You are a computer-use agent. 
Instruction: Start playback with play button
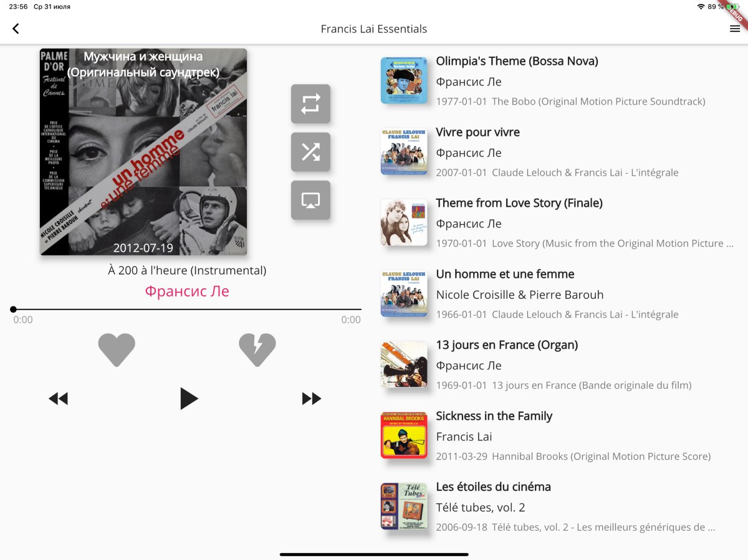[188, 399]
